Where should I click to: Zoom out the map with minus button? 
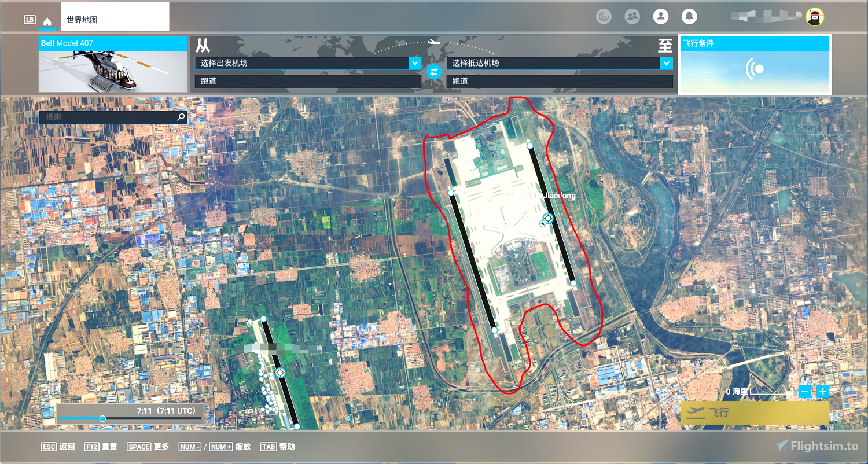coord(804,392)
